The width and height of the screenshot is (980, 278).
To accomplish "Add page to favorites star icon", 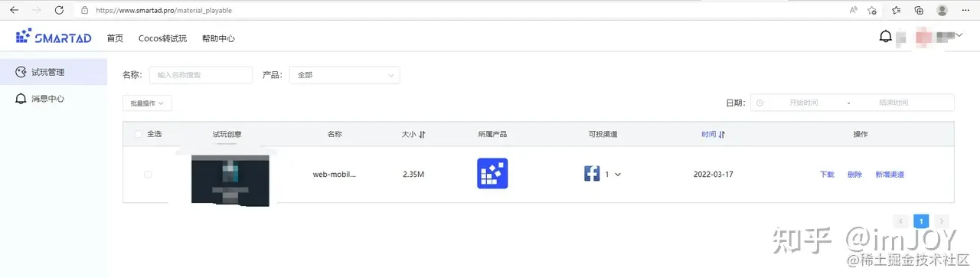I will tap(872, 11).
